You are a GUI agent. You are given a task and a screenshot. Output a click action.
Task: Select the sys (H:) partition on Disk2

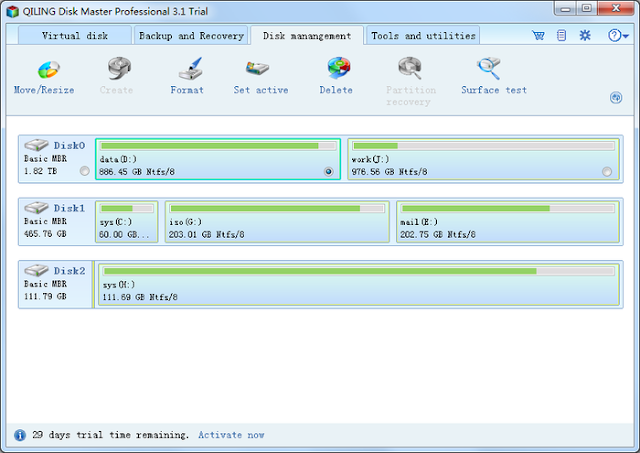click(x=359, y=284)
